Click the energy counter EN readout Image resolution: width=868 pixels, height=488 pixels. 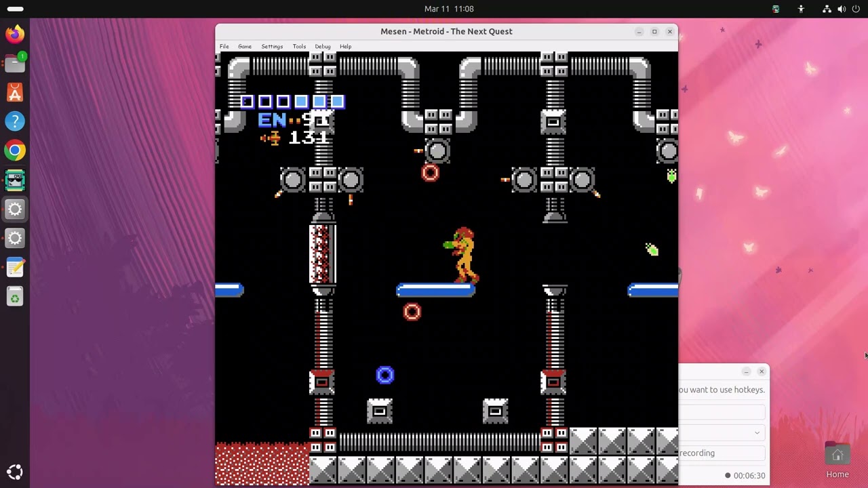(294, 121)
